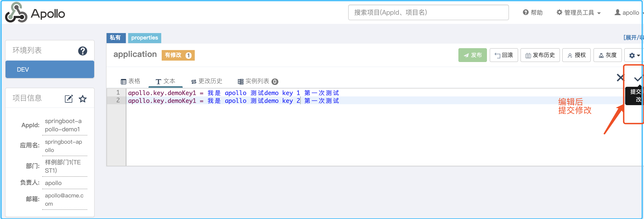Edit project info using the pencil icon

68,98
